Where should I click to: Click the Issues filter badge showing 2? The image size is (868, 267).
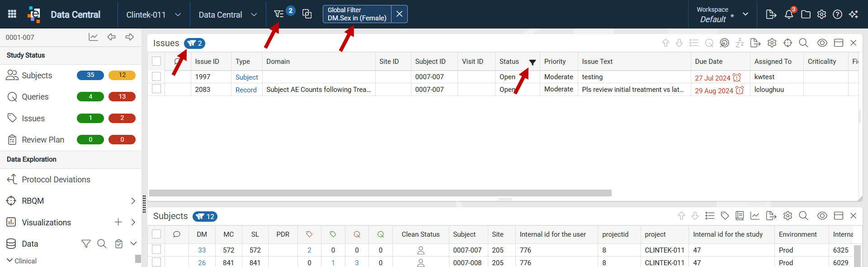(194, 43)
